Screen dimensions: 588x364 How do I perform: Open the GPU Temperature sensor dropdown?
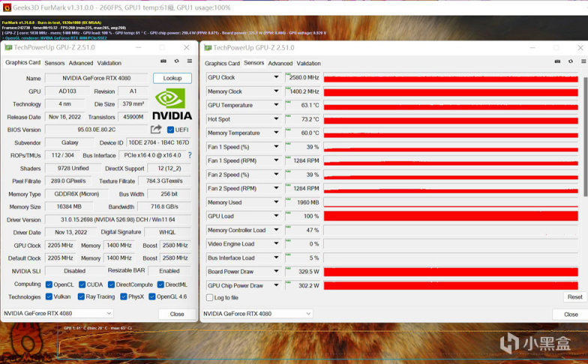coord(276,105)
